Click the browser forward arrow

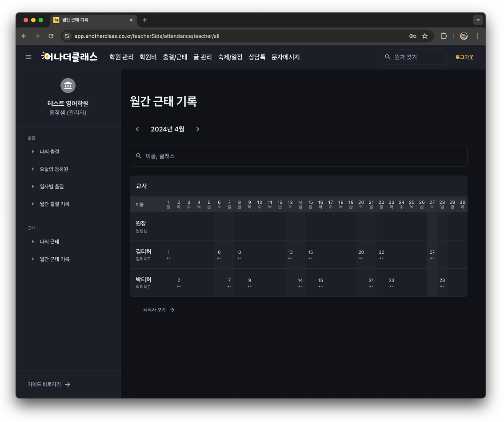(x=37, y=36)
